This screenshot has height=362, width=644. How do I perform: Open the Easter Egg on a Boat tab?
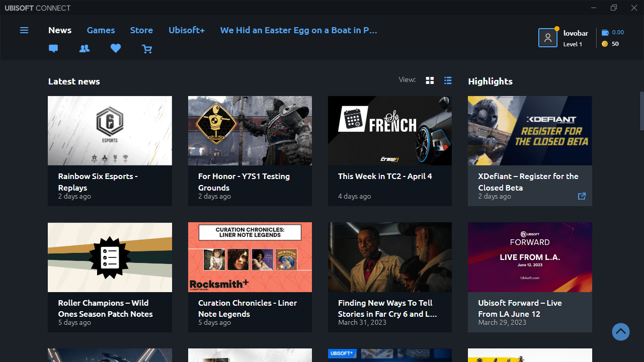[299, 30]
